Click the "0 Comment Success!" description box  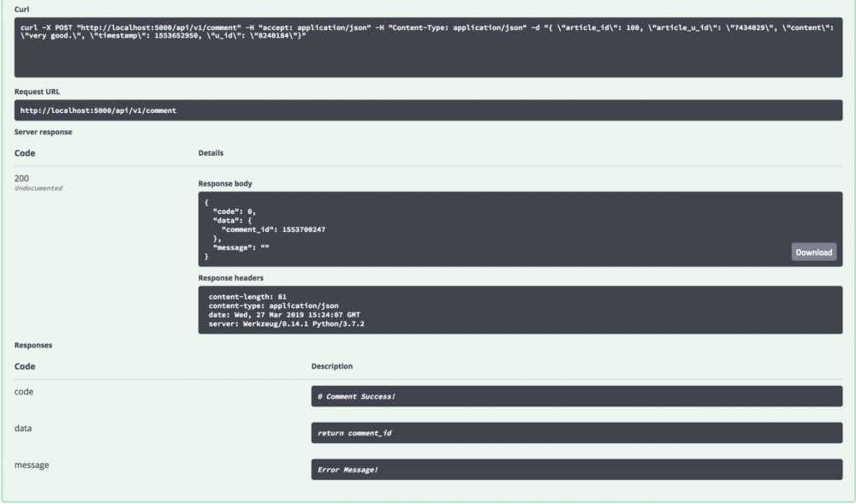[576, 396]
